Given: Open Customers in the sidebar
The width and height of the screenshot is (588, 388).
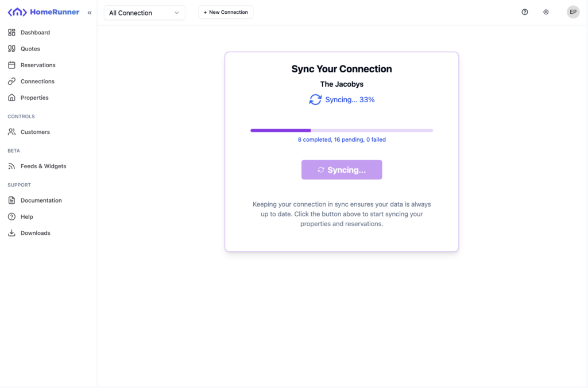Looking at the screenshot, I should pos(35,132).
